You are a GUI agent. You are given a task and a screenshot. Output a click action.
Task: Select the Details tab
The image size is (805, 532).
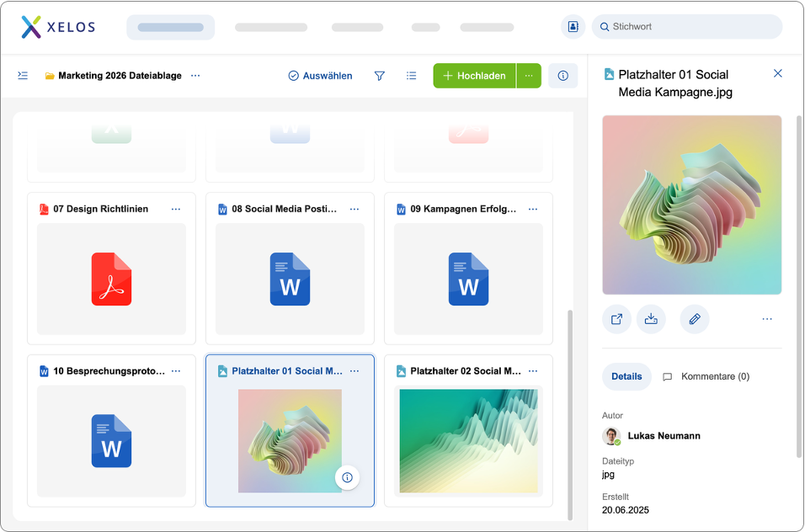click(626, 376)
